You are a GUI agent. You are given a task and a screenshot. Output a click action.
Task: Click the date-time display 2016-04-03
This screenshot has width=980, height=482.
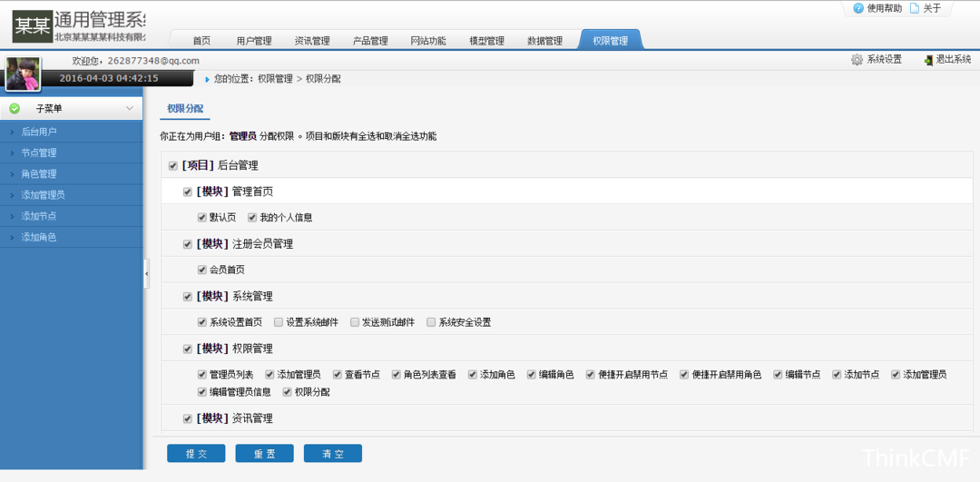point(109,78)
